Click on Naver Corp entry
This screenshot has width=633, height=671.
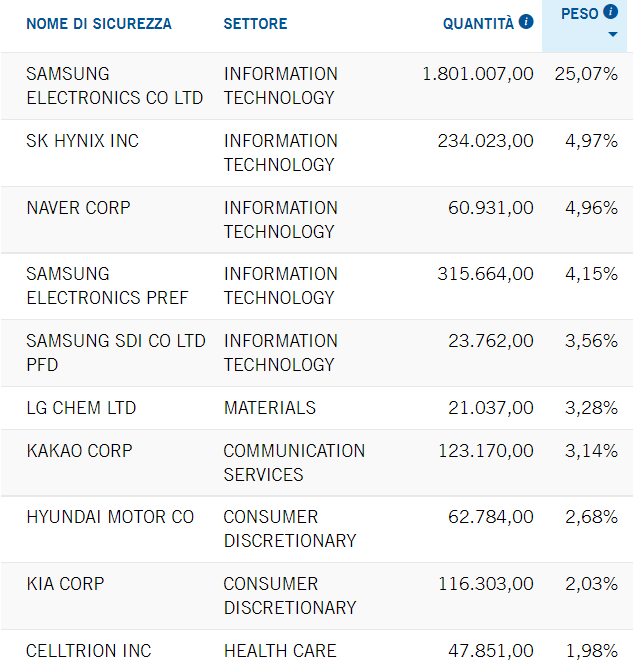click(x=78, y=208)
